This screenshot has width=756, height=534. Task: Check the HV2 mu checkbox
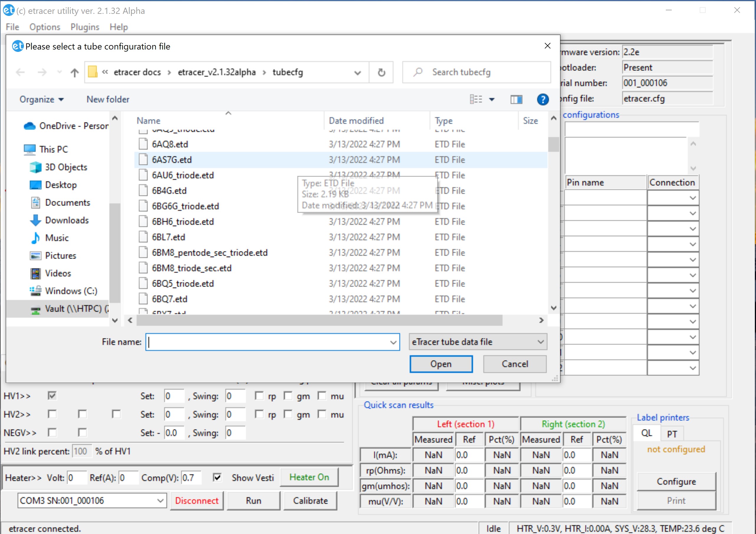tap(322, 414)
